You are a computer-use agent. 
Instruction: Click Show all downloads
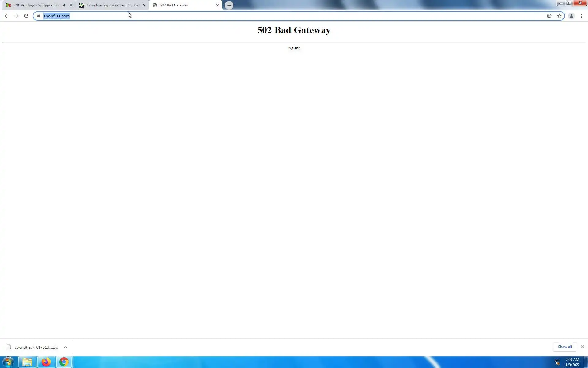(565, 347)
